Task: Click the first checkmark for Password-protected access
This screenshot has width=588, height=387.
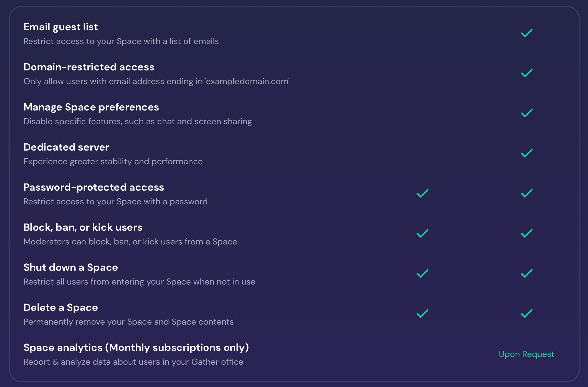Action: point(422,193)
